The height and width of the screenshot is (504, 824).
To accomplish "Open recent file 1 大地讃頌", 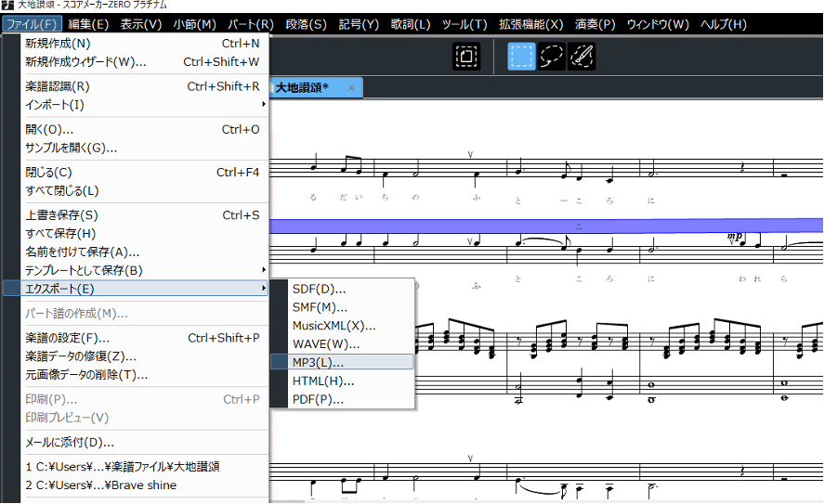I will tap(143, 467).
